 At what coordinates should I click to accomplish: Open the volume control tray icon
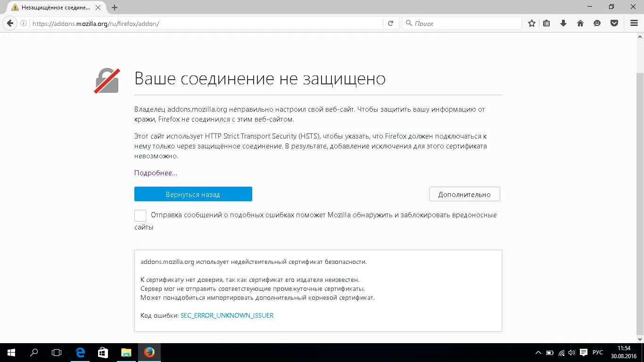(x=572, y=353)
